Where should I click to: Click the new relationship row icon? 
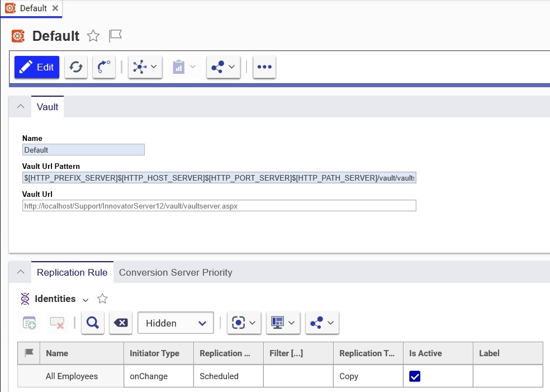tap(29, 323)
